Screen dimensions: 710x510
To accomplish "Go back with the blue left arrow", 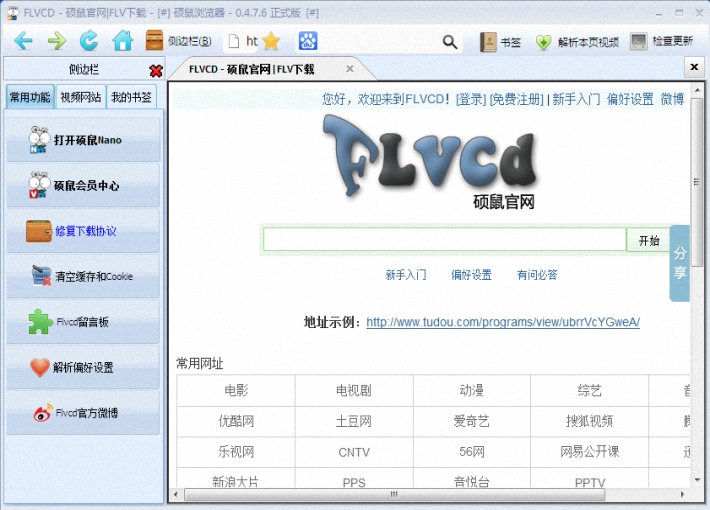I will tap(23, 41).
